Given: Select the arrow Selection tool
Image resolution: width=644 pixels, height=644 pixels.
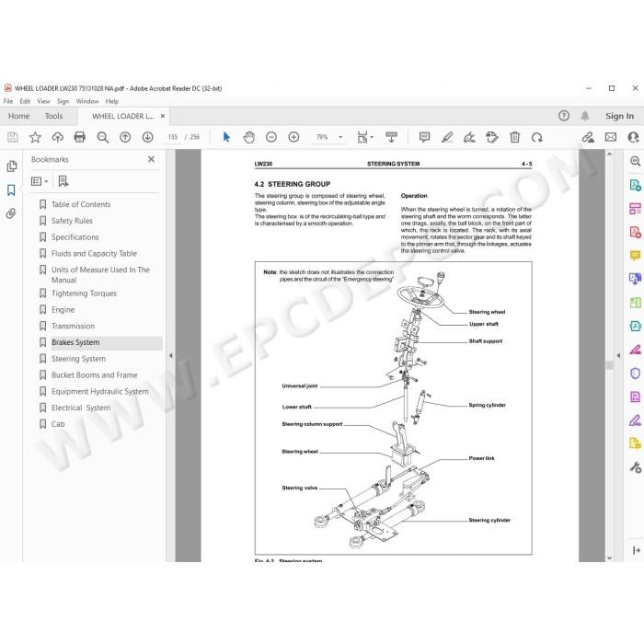Looking at the screenshot, I should click(226, 137).
